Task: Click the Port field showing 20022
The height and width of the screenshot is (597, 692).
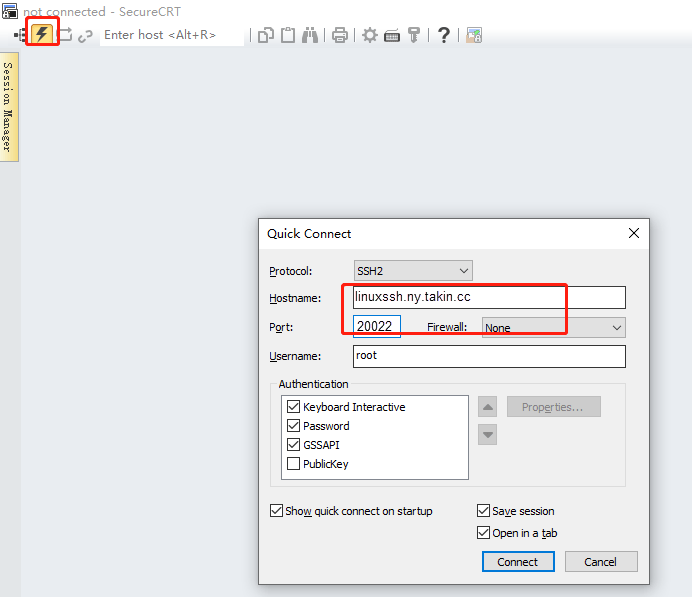Action: [376, 327]
